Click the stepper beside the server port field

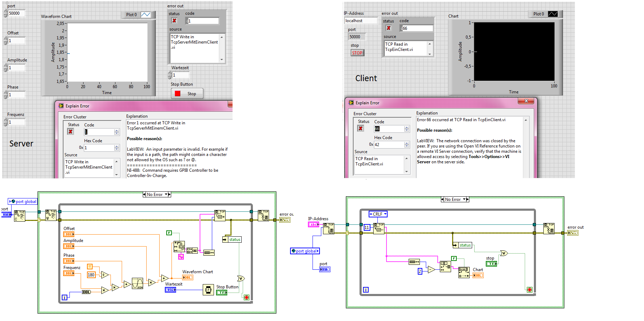5,13
